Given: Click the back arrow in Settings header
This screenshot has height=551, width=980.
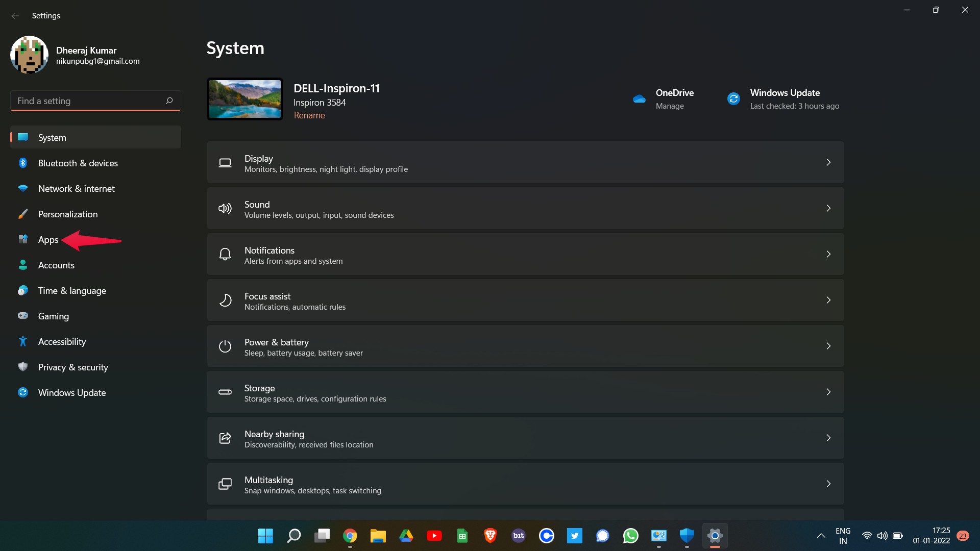Looking at the screenshot, I should (x=15, y=16).
